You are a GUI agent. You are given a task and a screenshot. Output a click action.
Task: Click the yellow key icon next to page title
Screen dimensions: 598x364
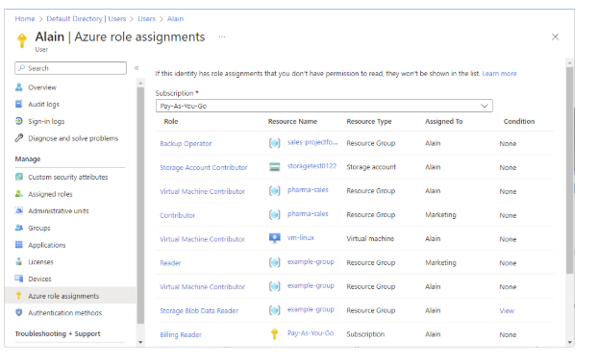click(22, 40)
